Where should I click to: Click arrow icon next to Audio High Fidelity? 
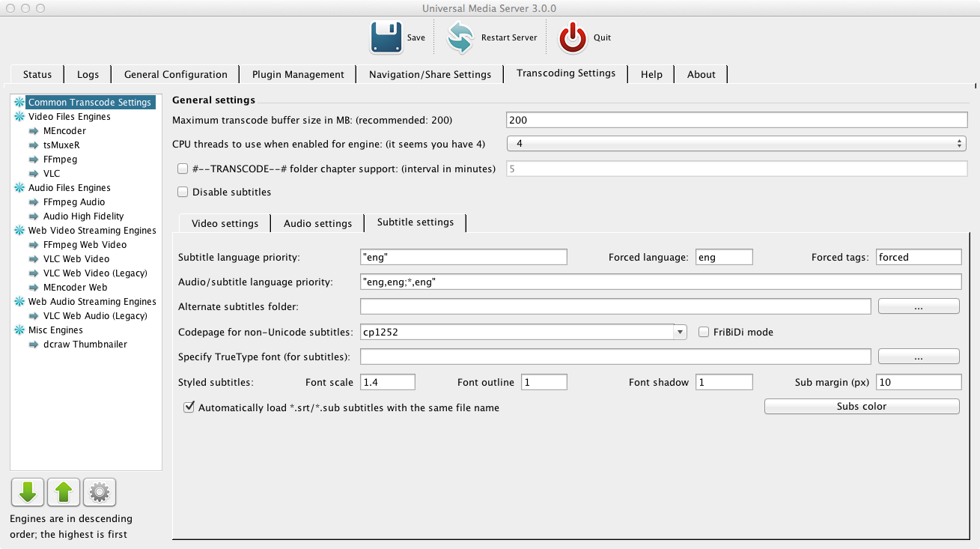[34, 216]
